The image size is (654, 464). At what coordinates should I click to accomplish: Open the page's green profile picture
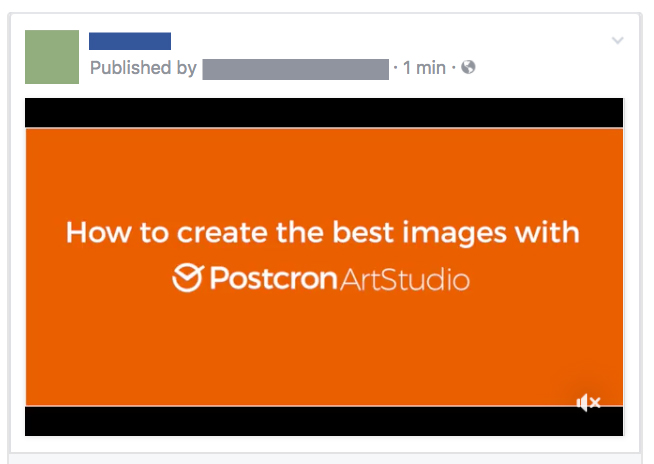point(51,56)
